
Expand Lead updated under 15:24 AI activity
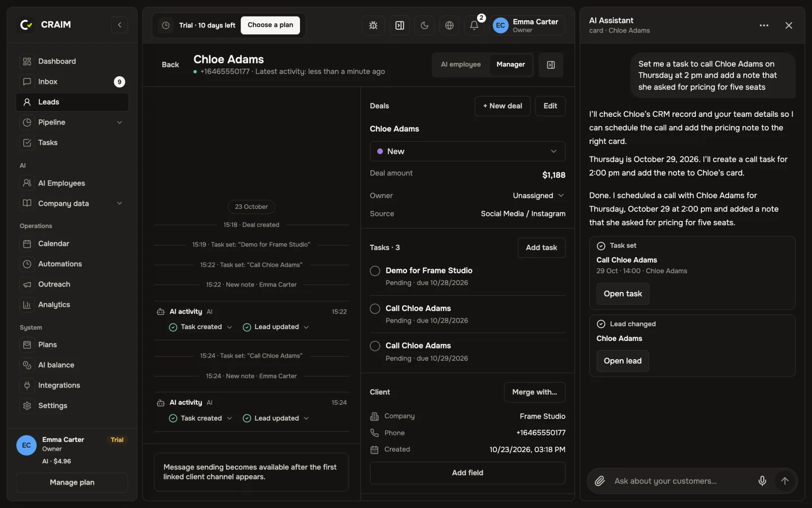276,419
